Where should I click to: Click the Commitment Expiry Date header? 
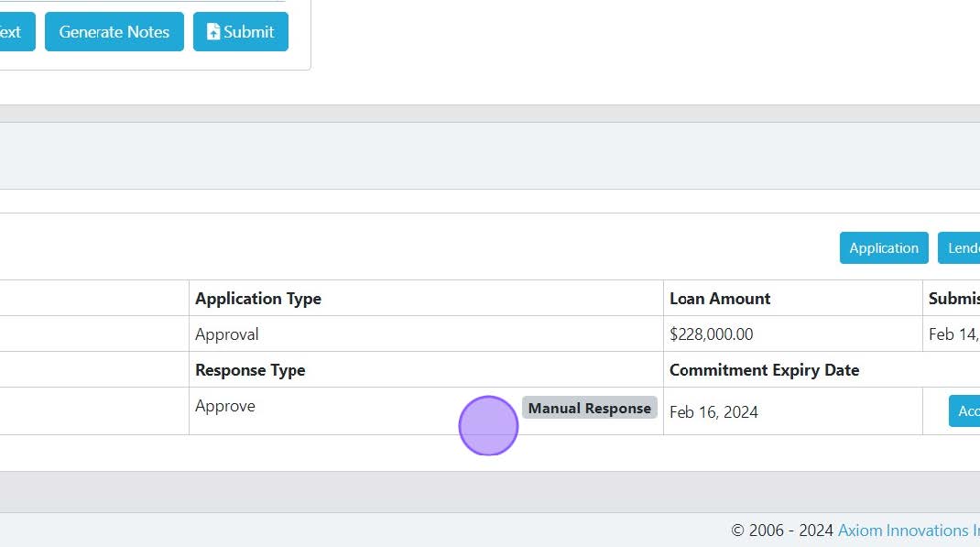pos(764,370)
